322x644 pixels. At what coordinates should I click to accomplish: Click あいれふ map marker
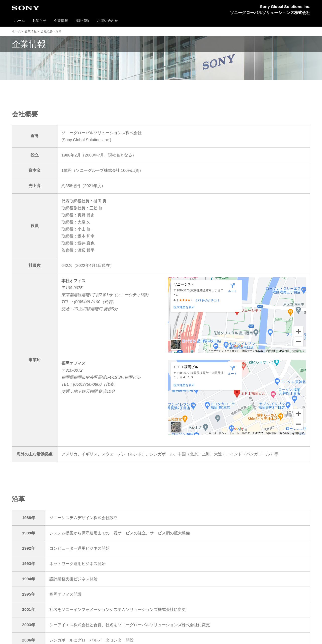click(x=205, y=427)
